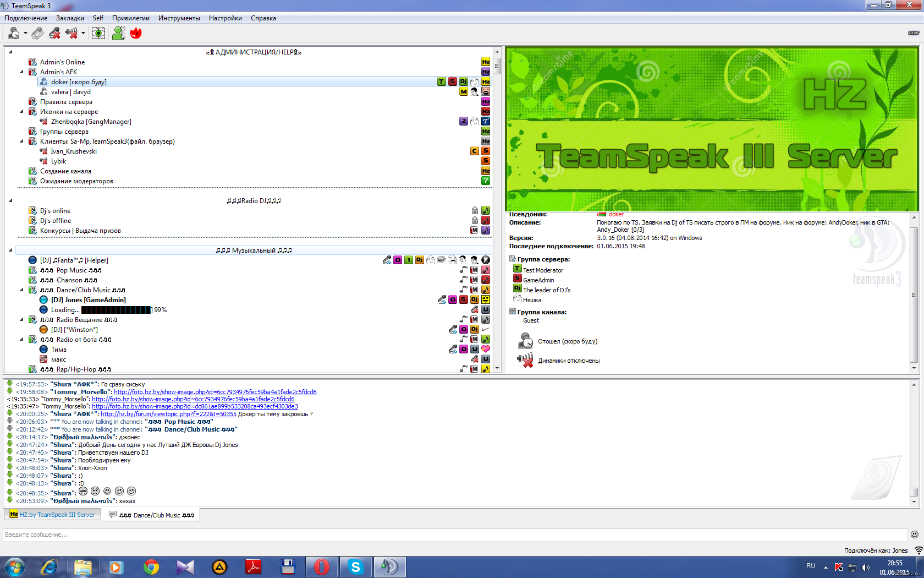924x578 pixels.
Task: Click the pink heart icon on Тима row
Action: [486, 350]
